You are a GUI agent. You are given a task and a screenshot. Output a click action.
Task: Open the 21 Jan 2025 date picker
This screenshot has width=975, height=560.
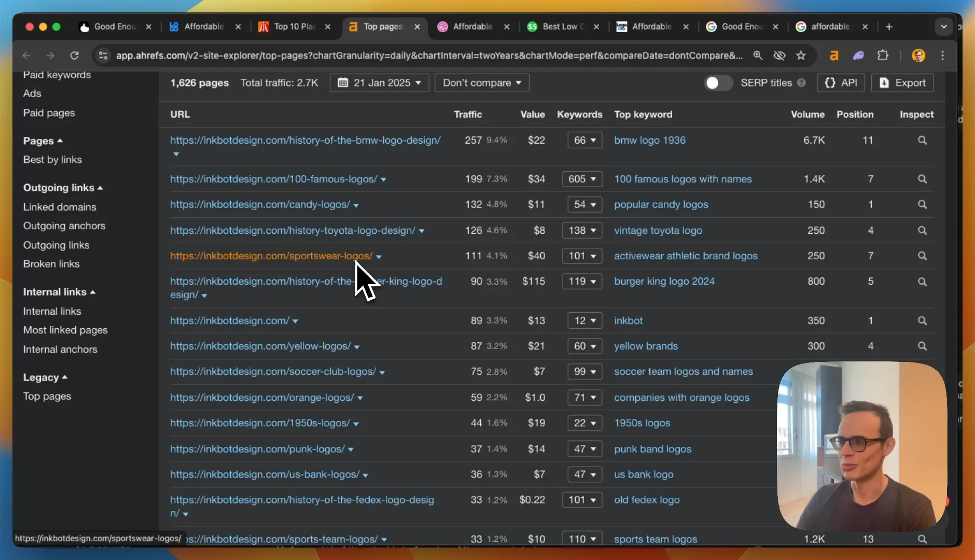click(379, 83)
